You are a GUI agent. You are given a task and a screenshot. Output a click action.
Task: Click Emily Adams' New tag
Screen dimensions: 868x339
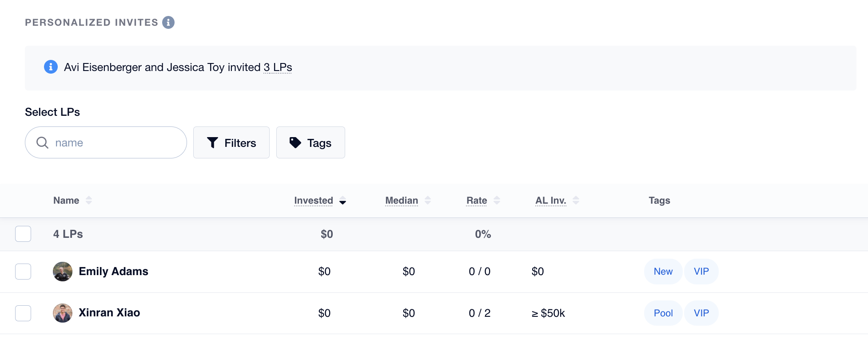[663, 272]
